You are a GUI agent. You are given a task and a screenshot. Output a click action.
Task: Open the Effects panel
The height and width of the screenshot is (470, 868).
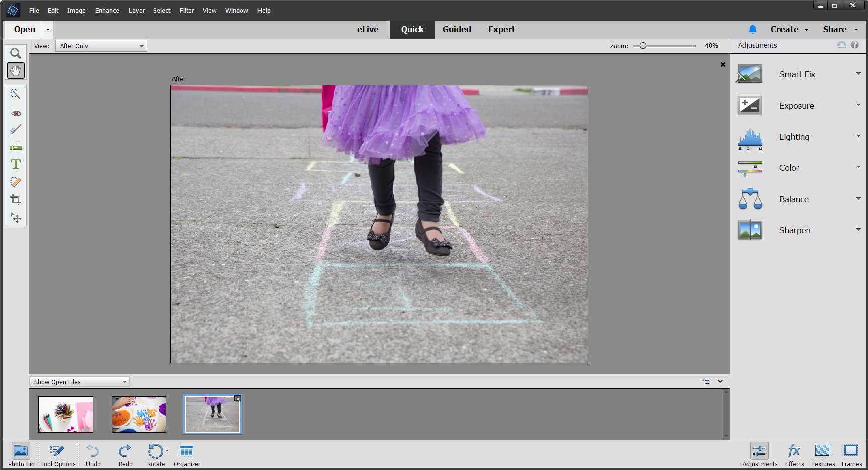point(794,454)
